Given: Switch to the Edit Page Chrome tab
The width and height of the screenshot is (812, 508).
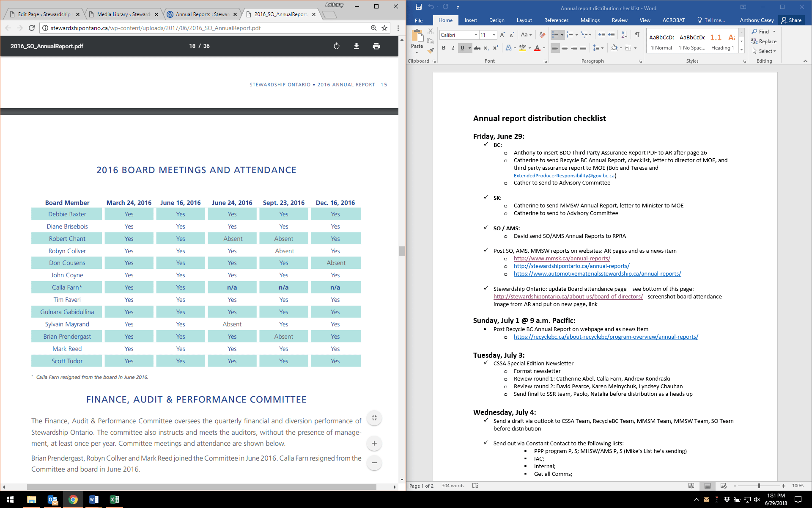Looking at the screenshot, I should (44, 14).
